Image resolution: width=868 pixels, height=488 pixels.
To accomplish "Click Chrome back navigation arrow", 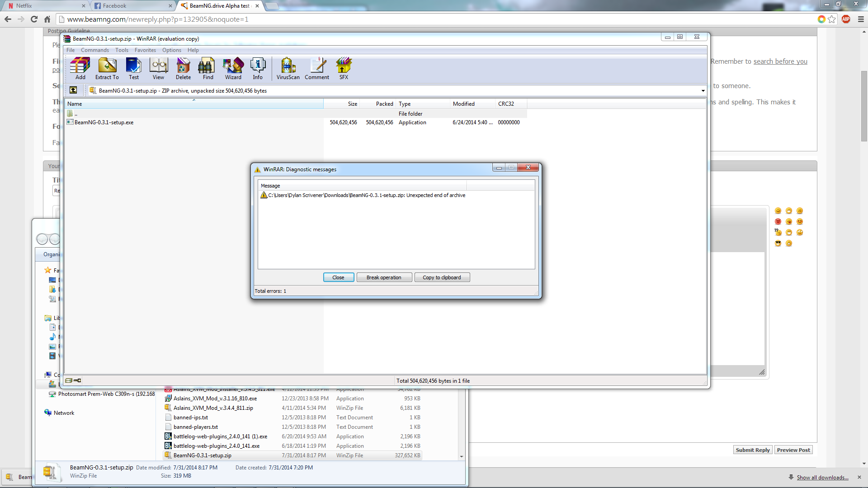I will coord(8,19).
